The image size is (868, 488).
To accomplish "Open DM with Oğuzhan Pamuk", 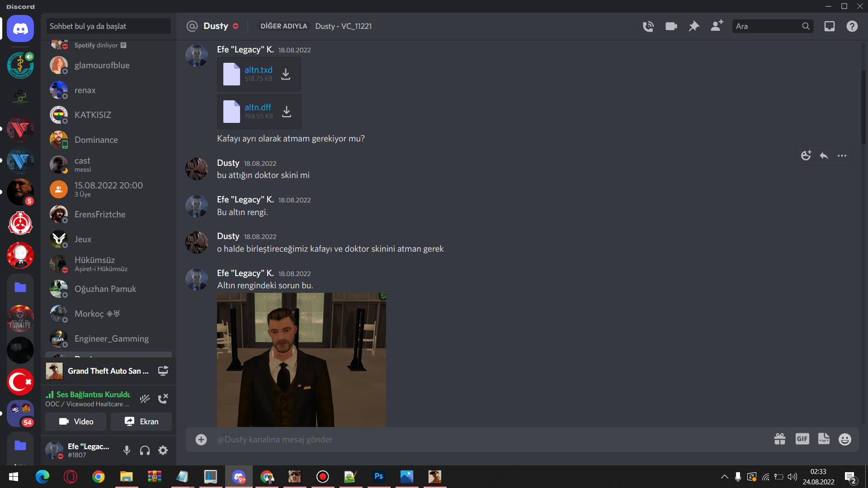I will (108, 289).
